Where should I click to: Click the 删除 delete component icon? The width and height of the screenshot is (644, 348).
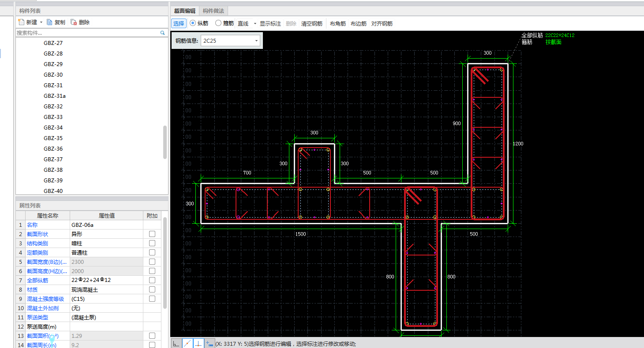(74, 22)
